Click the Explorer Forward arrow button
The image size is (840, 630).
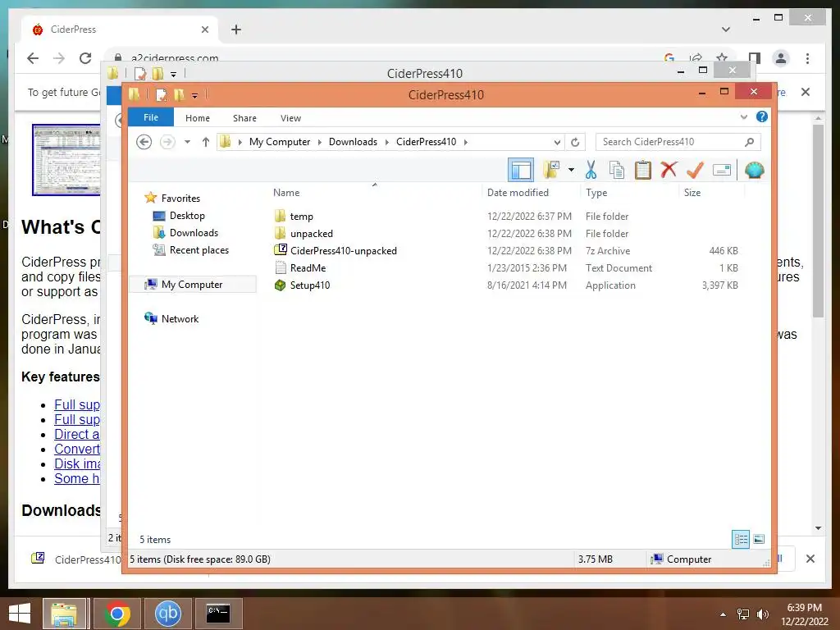coord(167,142)
